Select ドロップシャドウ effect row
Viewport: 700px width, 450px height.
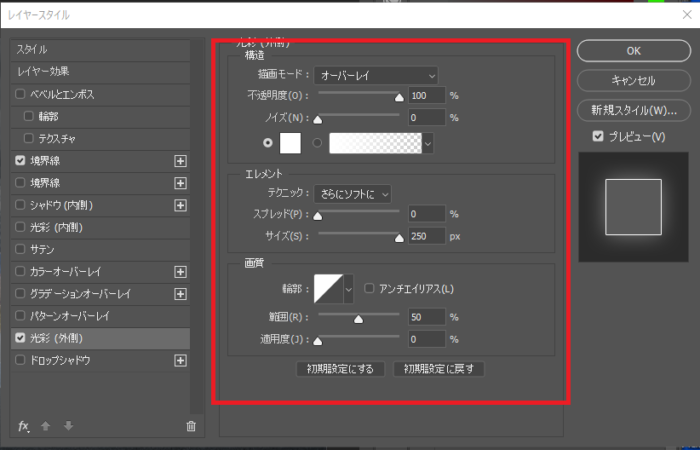[100, 360]
